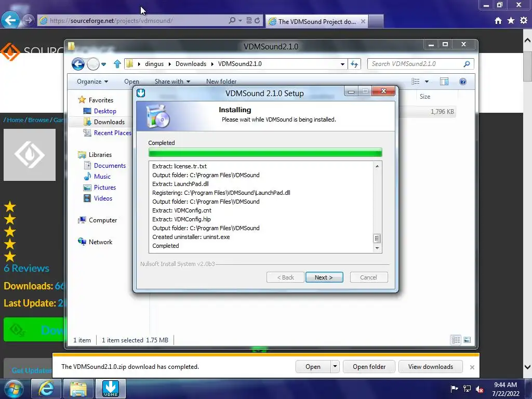Dismiss the download notification bar
The height and width of the screenshot is (399, 532).
472,367
